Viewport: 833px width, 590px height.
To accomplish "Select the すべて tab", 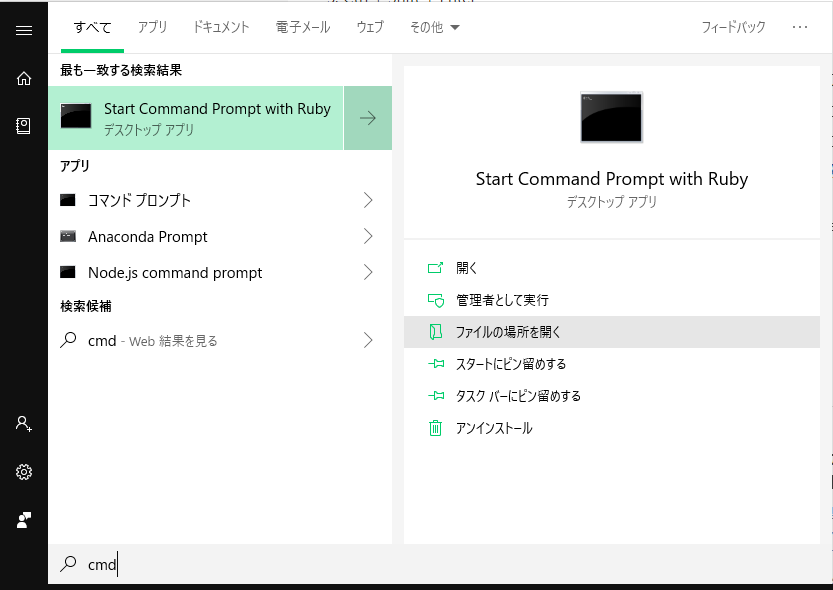I will tap(92, 27).
